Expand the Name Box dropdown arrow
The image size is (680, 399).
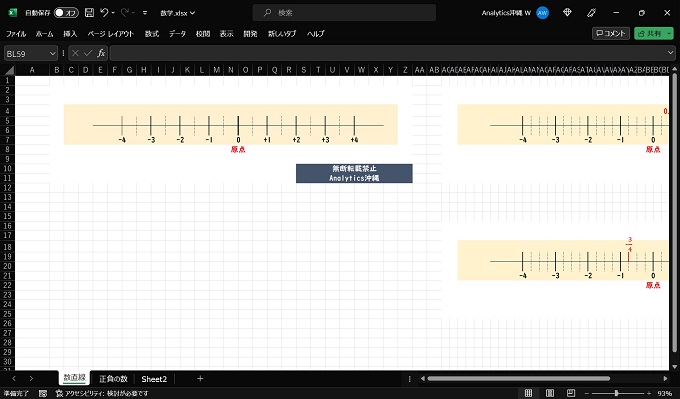[x=52, y=54]
